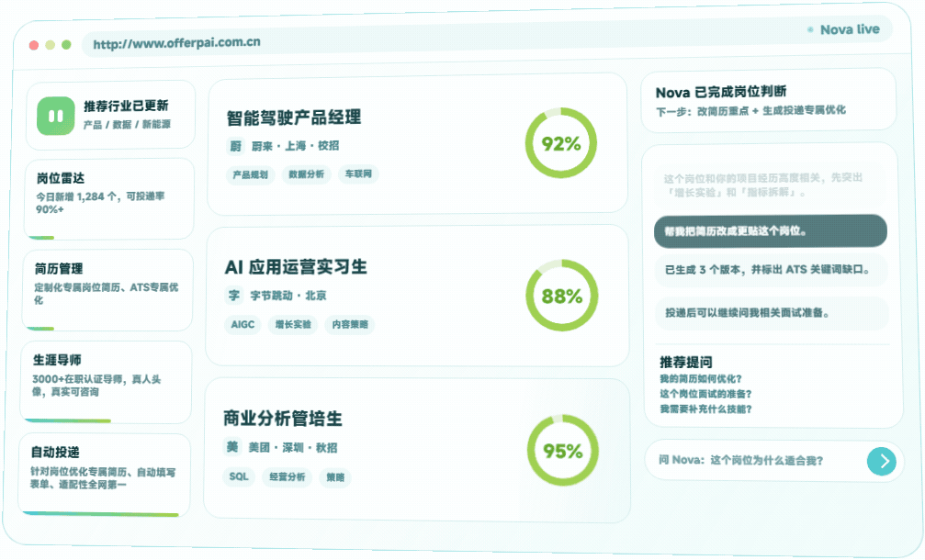
Task: Click the 字 ByteDance company logo badge
Action: tap(234, 296)
